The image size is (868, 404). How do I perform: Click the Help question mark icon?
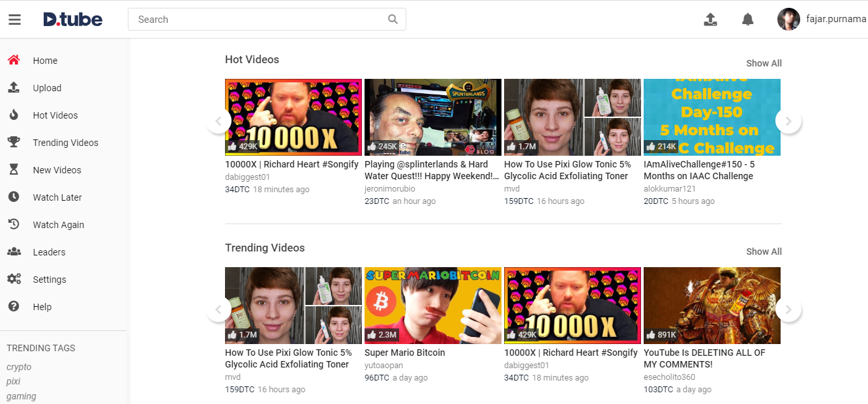click(x=14, y=306)
